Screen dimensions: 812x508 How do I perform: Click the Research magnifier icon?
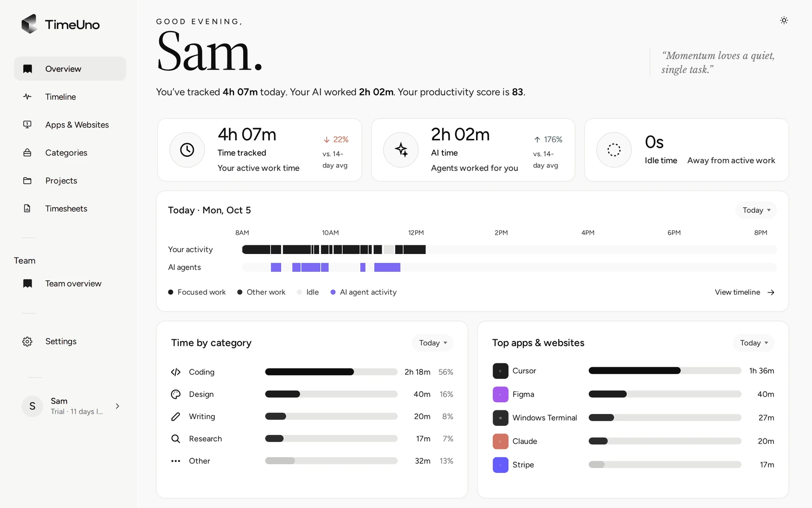coord(176,438)
